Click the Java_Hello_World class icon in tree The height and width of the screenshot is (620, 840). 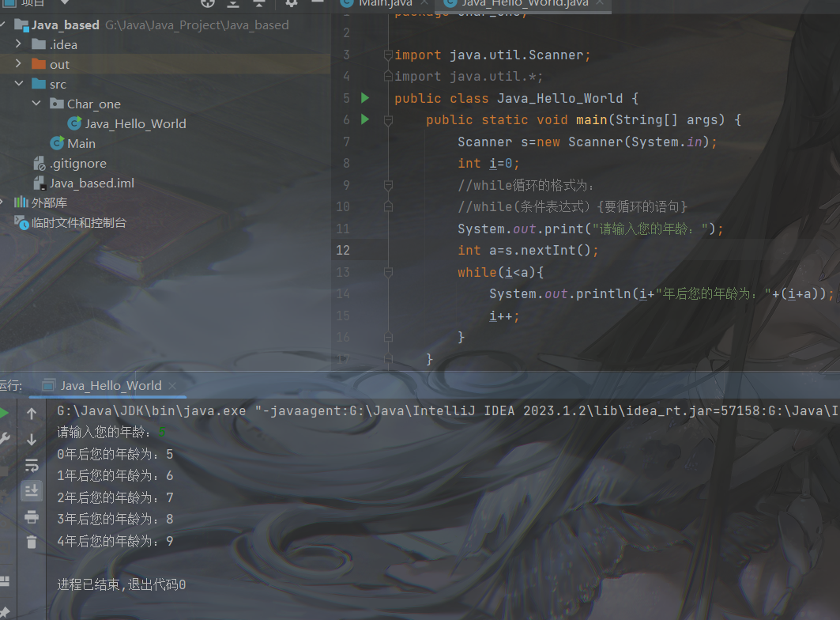(74, 124)
